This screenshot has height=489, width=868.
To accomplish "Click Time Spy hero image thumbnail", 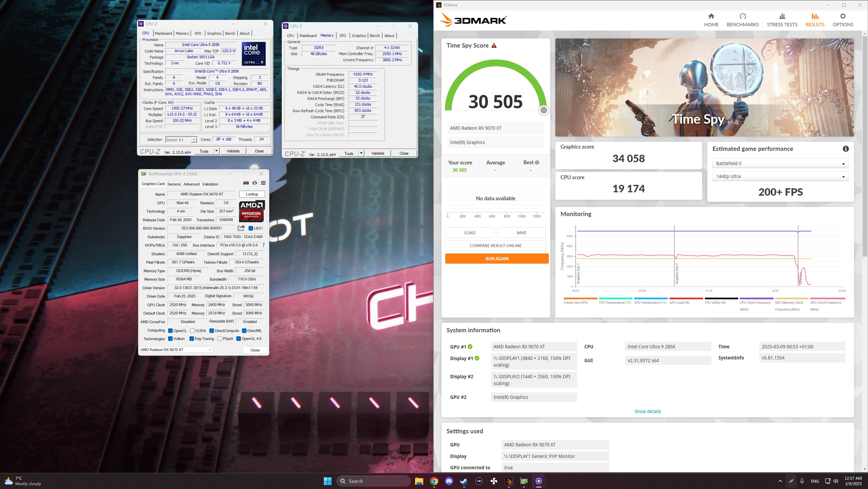I will pos(704,88).
